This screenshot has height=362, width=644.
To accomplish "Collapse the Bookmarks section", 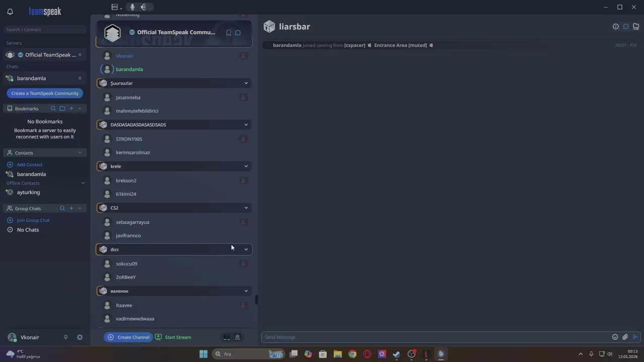I will click(x=79, y=109).
